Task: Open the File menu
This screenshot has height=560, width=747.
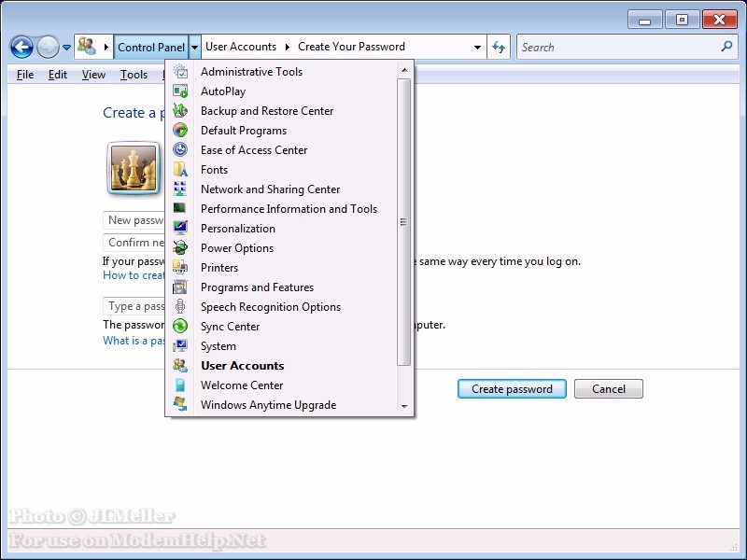Action: (25, 75)
